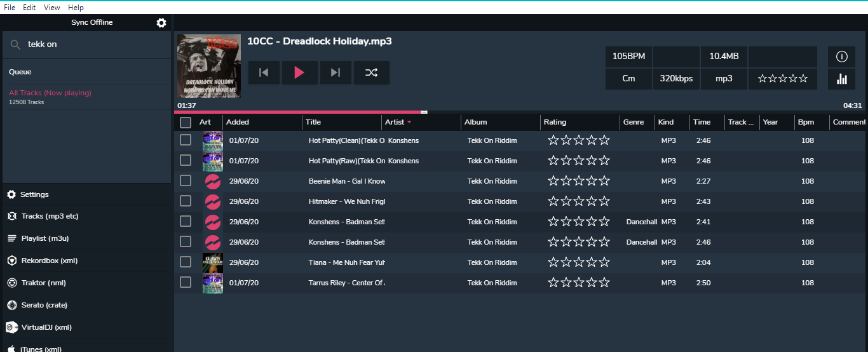Skip to the next track

pos(336,72)
